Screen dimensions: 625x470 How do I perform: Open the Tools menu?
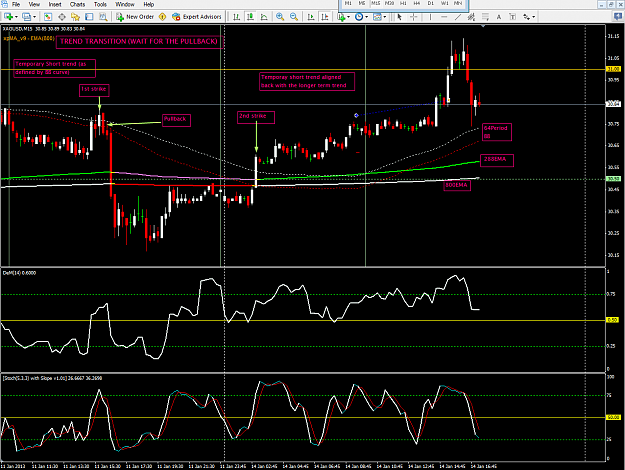pos(100,4)
